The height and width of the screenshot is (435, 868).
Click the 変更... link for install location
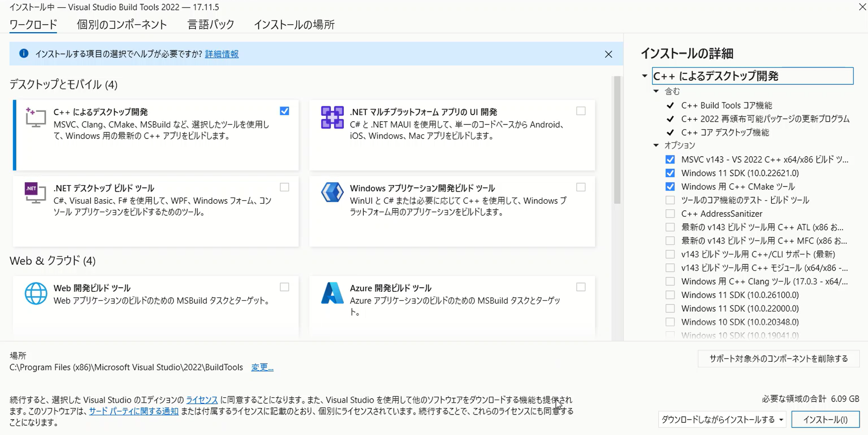pyautogui.click(x=262, y=367)
